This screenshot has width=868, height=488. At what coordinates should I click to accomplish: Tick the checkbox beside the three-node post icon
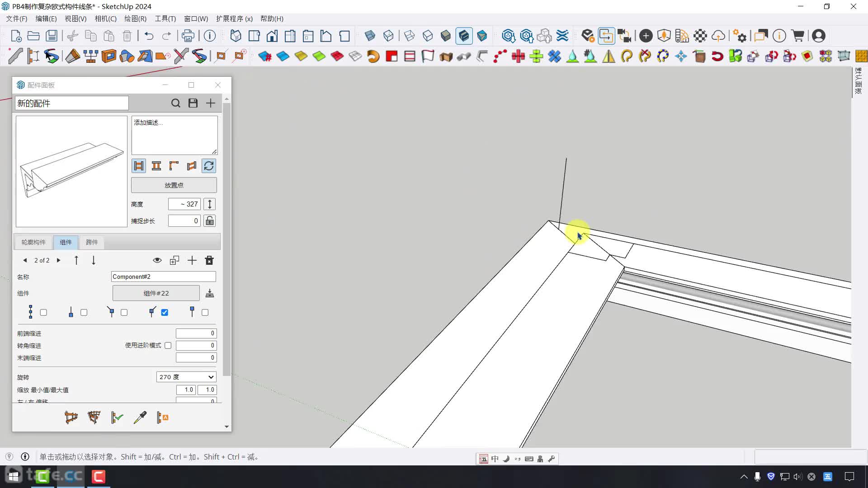coord(43,312)
